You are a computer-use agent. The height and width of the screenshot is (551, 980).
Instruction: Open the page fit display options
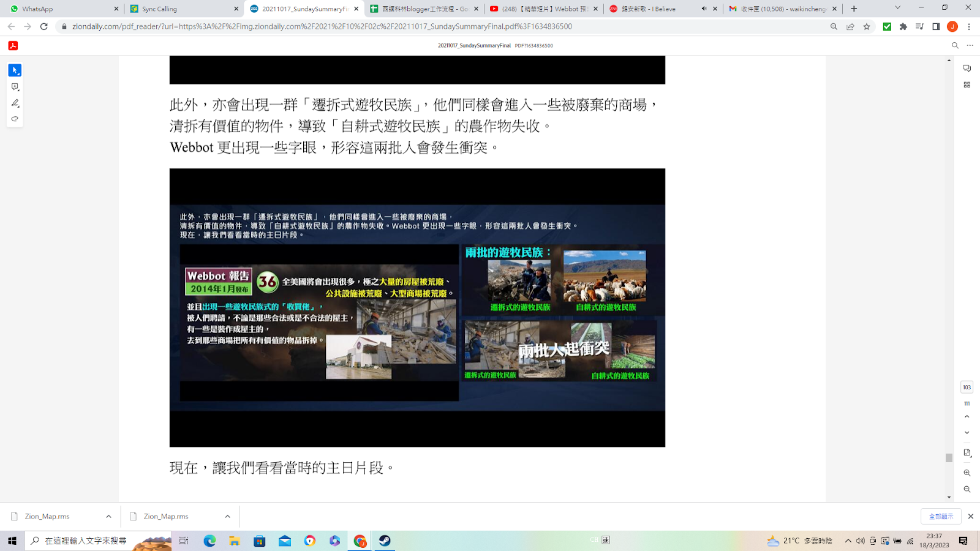coord(967,453)
